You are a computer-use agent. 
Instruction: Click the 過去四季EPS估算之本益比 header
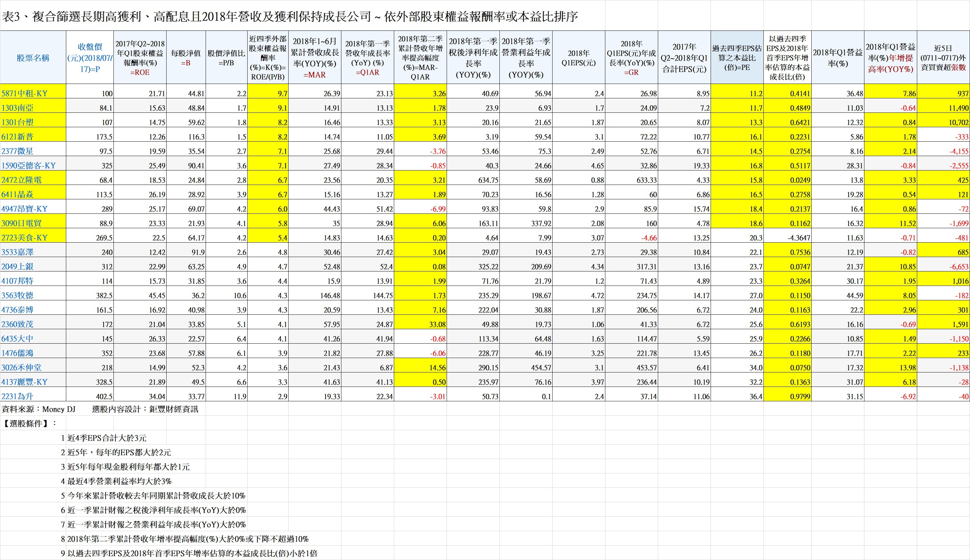pos(737,58)
